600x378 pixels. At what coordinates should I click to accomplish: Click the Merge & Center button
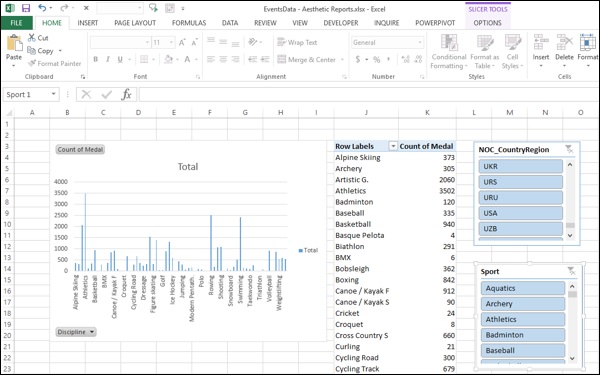pyautogui.click(x=310, y=59)
